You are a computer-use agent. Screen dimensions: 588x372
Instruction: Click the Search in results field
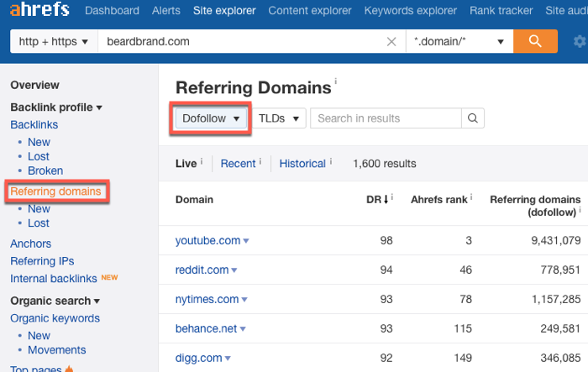(386, 118)
